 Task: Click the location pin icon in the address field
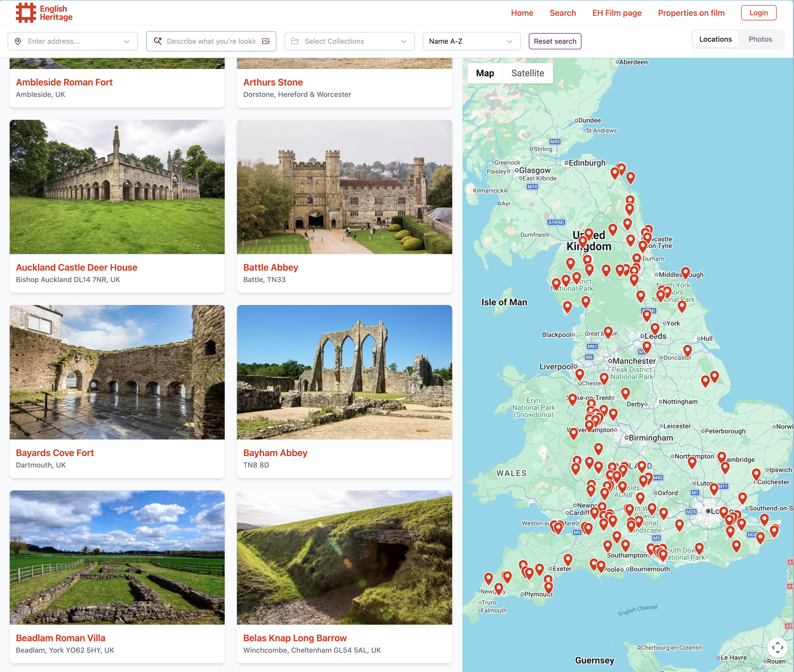[x=18, y=41]
